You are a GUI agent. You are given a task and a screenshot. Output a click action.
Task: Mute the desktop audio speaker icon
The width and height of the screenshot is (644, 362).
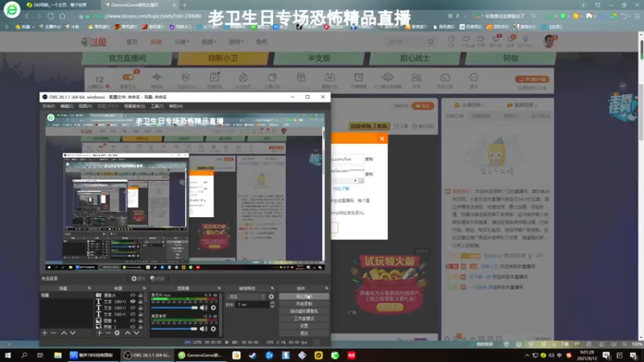pyautogui.click(x=204, y=328)
